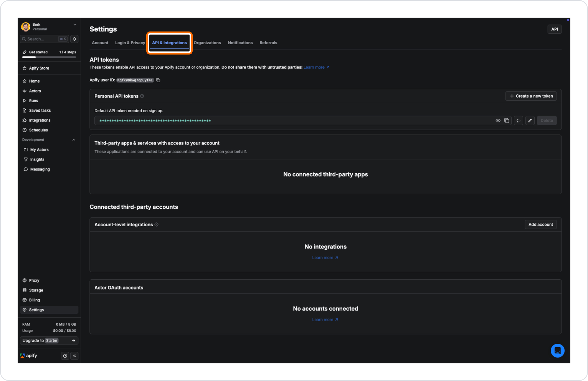Switch to the Account tab
This screenshot has width=588, height=381.
click(x=100, y=43)
